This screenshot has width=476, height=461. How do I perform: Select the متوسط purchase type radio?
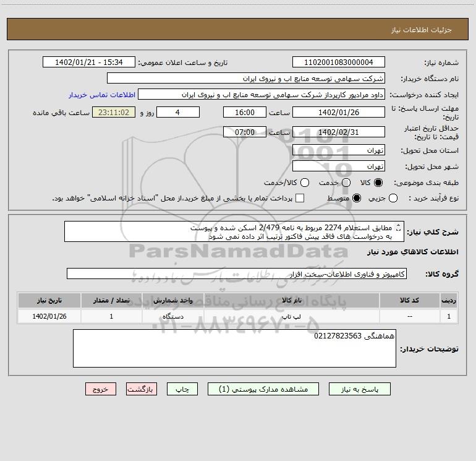coord(357,198)
